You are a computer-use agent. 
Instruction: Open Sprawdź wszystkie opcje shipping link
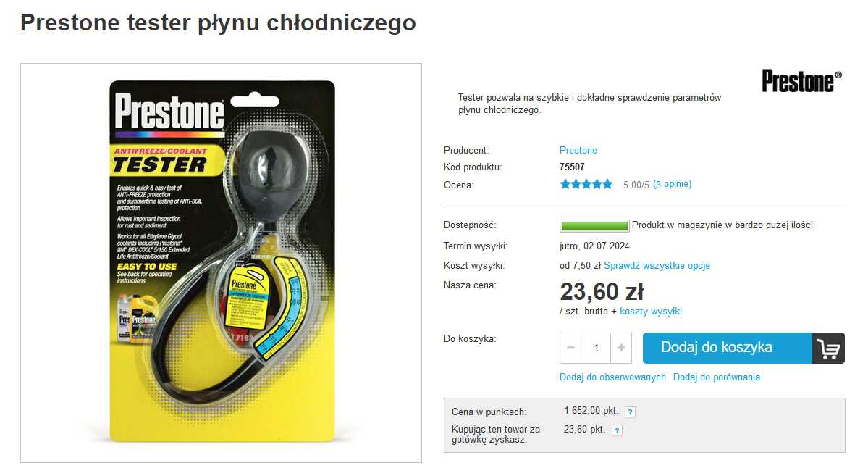[657, 265]
